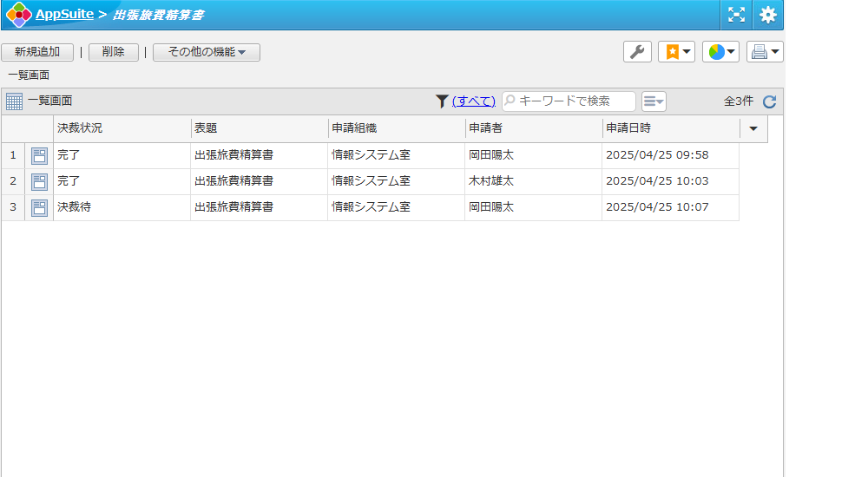Open detail icon for row 1
868x477 pixels.
(39, 156)
